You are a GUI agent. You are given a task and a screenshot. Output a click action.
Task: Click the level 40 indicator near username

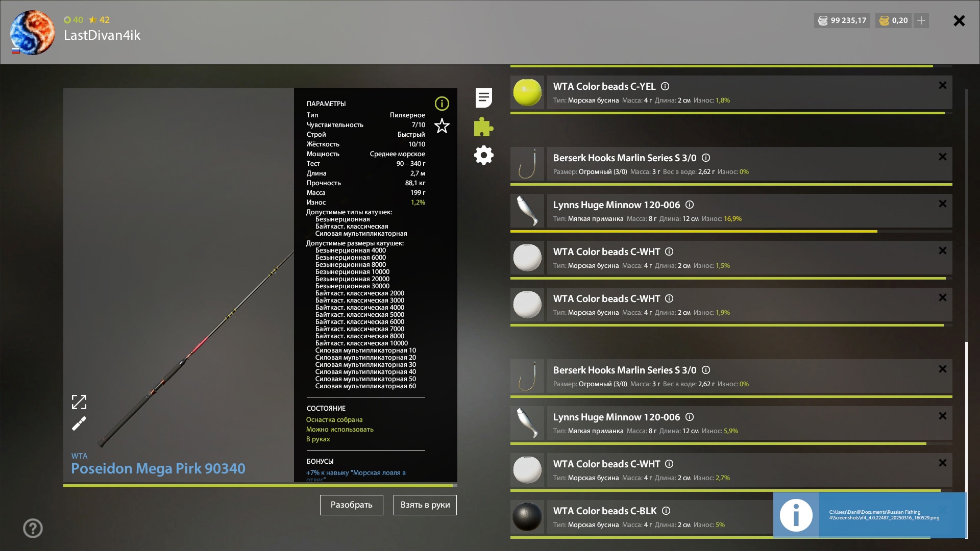coord(73,20)
